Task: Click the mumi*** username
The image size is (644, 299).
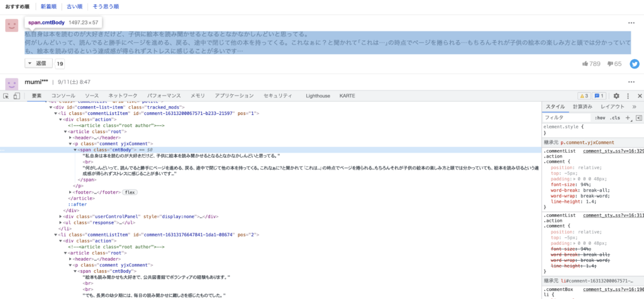Action: pos(36,82)
